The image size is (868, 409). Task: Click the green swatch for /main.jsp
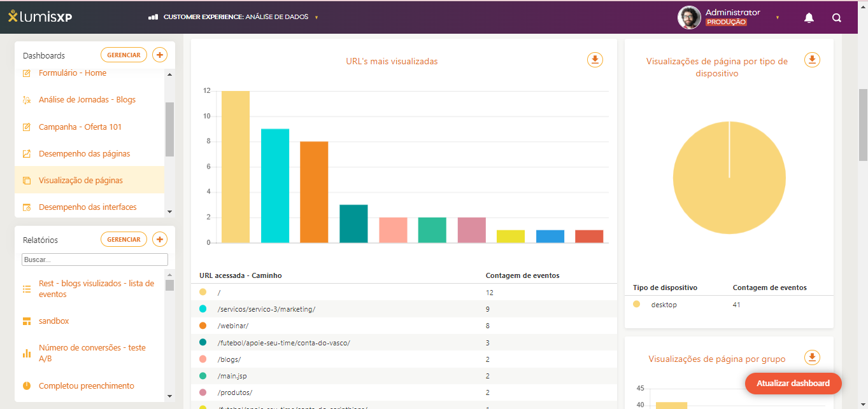[x=203, y=376]
